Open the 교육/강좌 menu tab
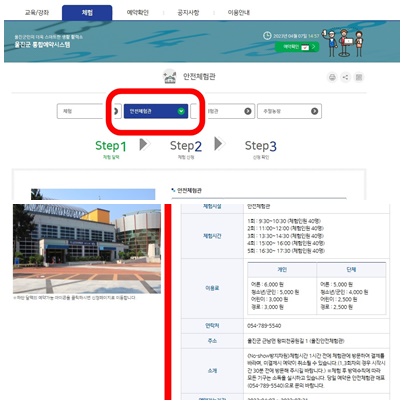Viewport: 404px width, 404px height. point(37,13)
